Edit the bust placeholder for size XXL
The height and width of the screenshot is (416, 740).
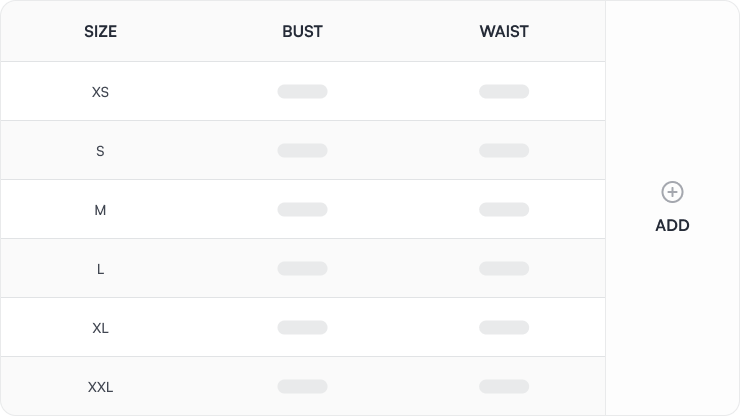[303, 387]
